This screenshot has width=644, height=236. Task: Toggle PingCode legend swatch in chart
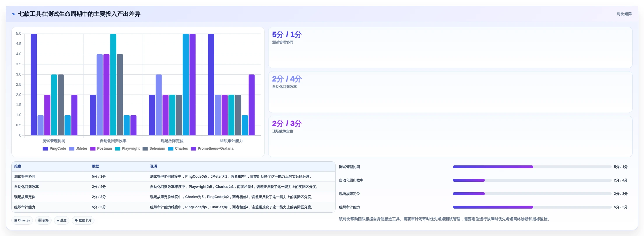45,149
